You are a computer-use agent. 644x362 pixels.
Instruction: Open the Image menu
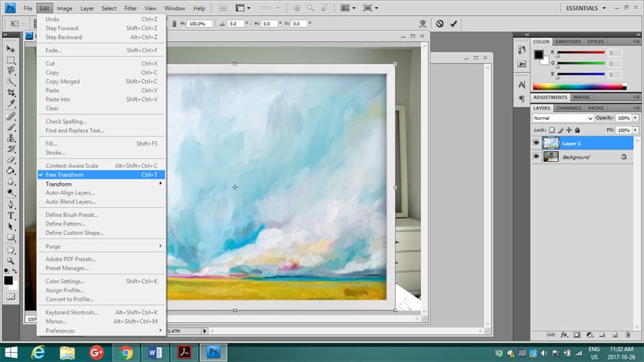click(x=64, y=8)
